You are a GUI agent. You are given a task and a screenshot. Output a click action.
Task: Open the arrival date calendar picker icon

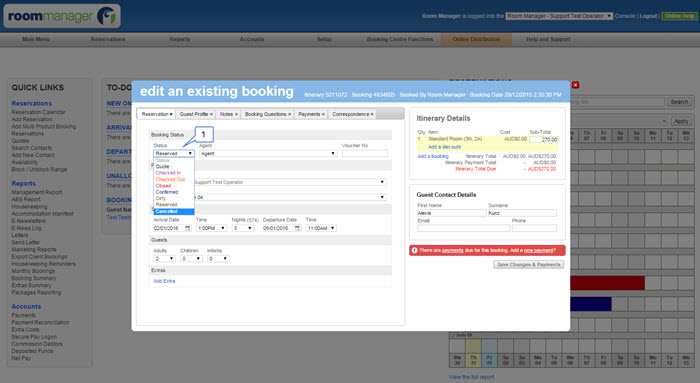[188, 228]
